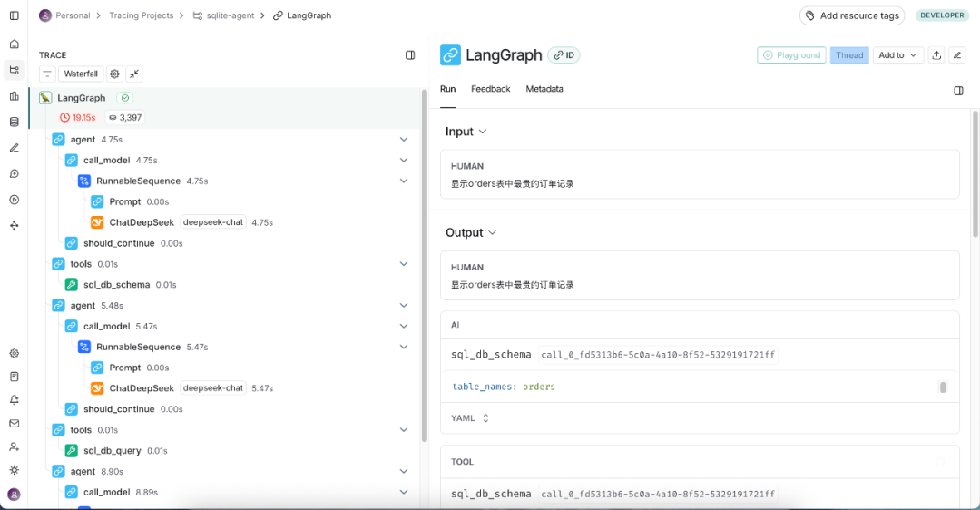The image size is (980, 510).
Task: Open the mail envelope sidebar icon
Action: click(x=15, y=423)
